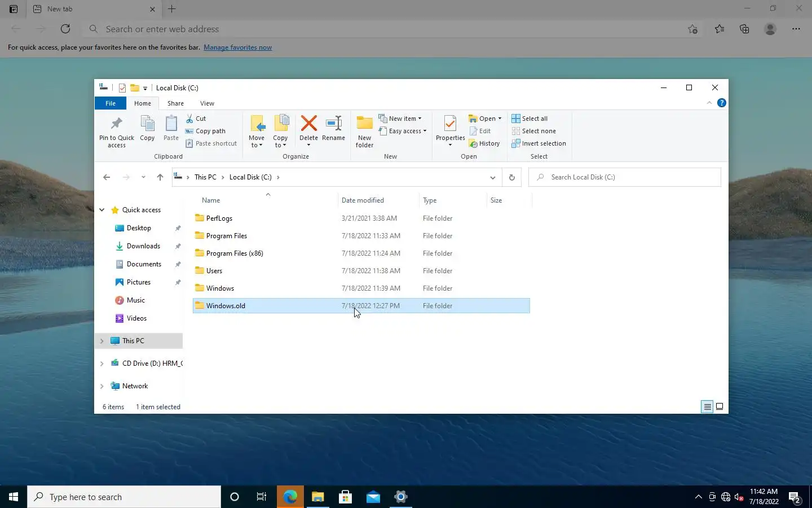Switch to the Share ribbon tab

(x=175, y=103)
